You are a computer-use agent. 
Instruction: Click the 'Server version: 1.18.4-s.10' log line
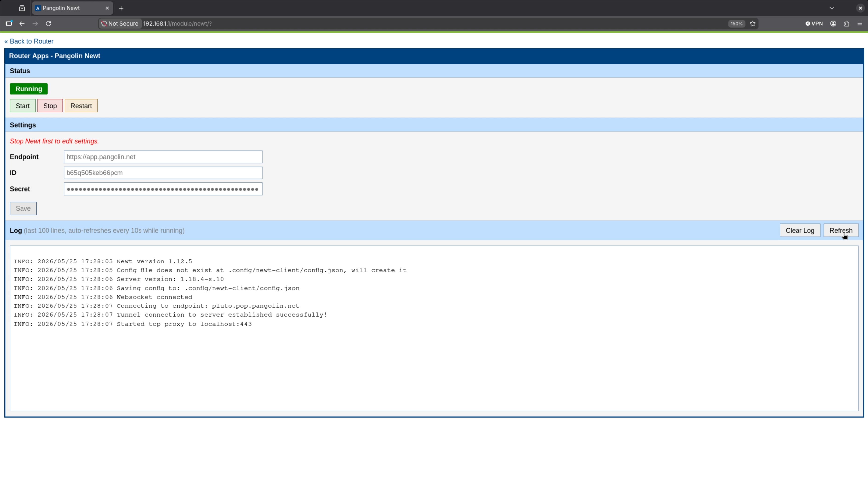(x=118, y=279)
